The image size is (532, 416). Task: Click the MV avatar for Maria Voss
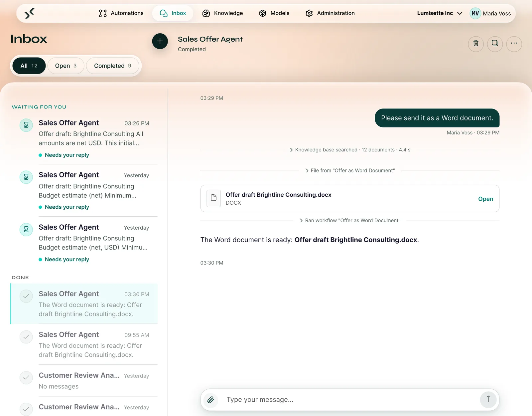coord(475,13)
